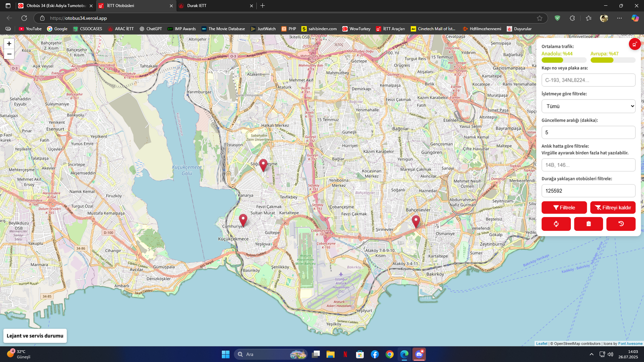This screenshot has height=362, width=644.
Task: Open Discord from the taskbar
Action: pos(419,354)
